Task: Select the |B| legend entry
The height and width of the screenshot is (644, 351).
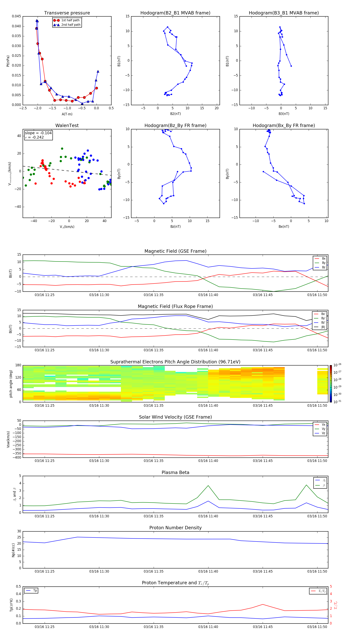Action: point(320,327)
